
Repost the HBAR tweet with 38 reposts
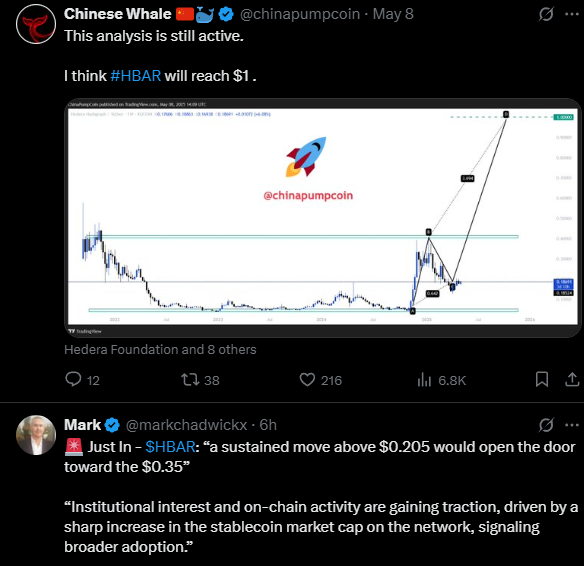190,380
